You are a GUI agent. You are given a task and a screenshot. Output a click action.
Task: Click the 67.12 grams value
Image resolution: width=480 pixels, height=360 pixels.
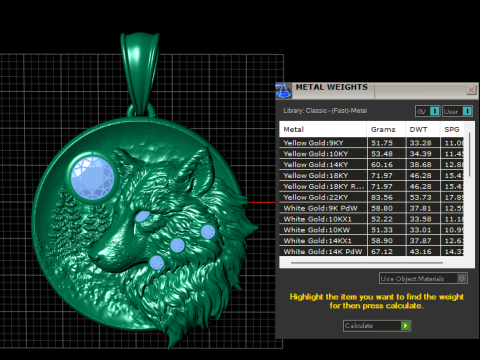click(x=382, y=252)
